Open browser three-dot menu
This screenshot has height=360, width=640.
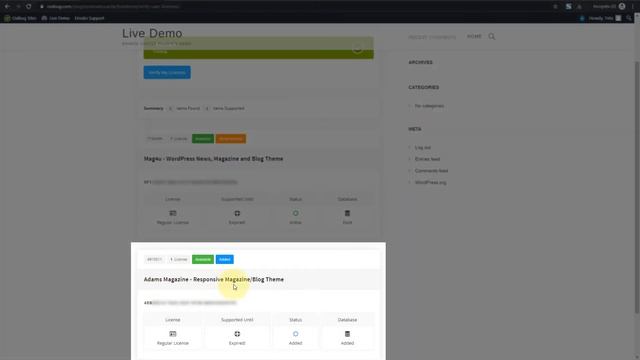tap(633, 7)
